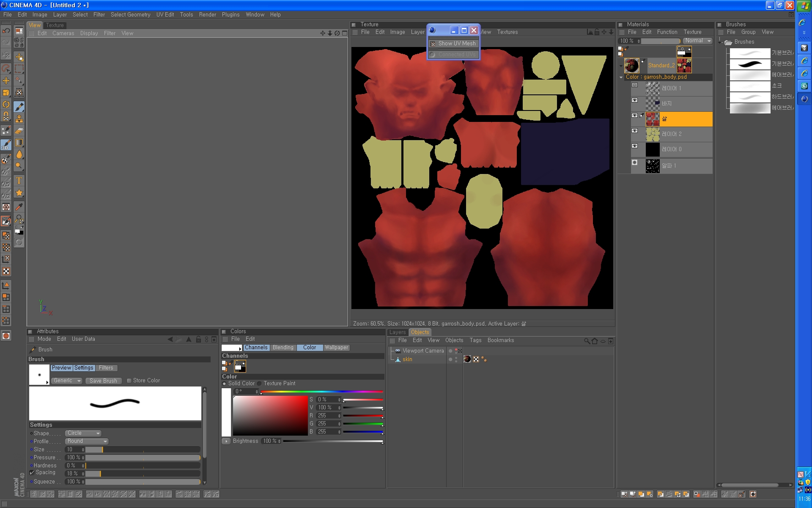Screen dimensions: 812x508
Task: Select the Eraser tool
Action: [x=19, y=131]
